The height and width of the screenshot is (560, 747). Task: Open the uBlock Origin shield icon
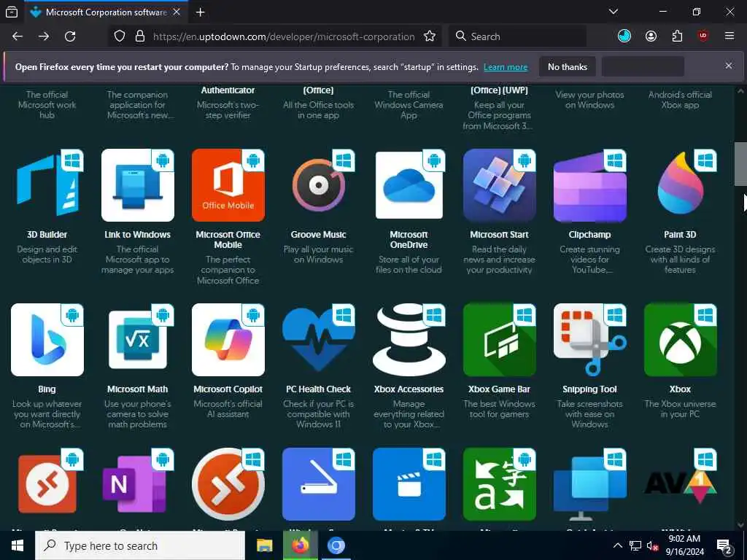(x=703, y=36)
